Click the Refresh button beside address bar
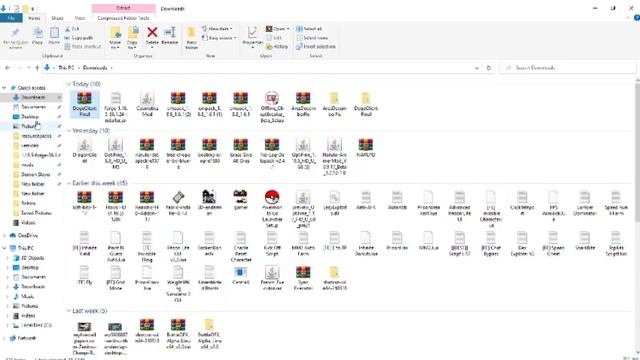Image resolution: width=640 pixels, height=360 pixels. click(489, 68)
